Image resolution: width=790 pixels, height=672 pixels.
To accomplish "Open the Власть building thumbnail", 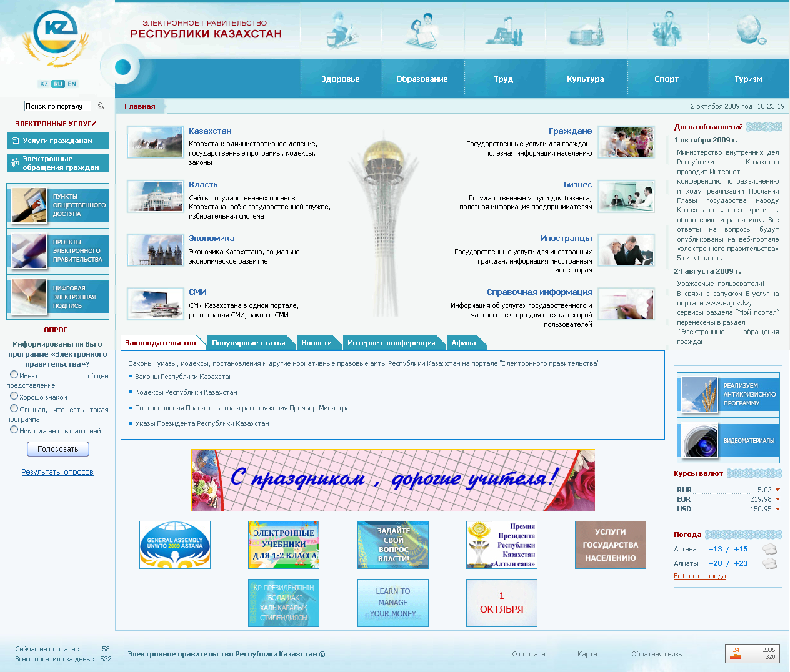I will click(156, 195).
